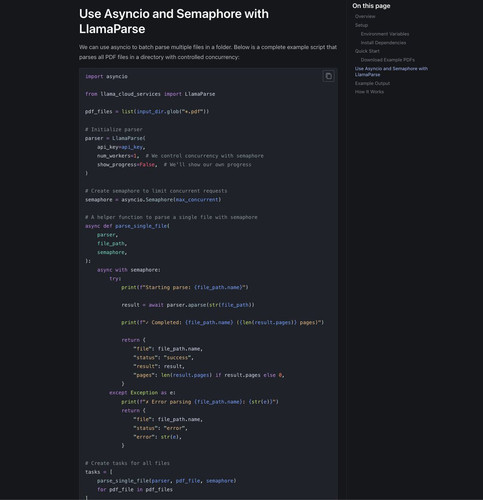
Task: Click the 'await parser.aparse' code line
Action: coord(188,305)
